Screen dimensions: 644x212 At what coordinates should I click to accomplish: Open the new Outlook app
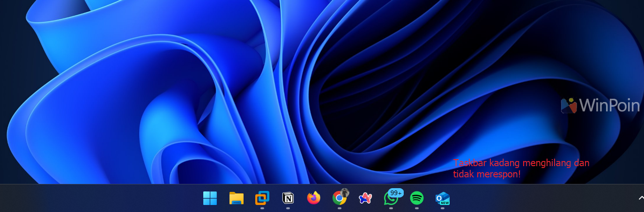click(442, 198)
